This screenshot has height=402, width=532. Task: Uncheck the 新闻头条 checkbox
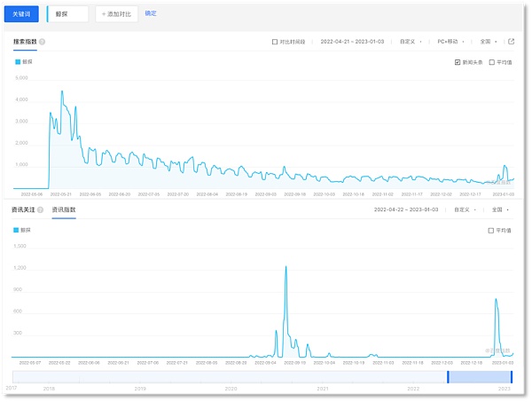tap(458, 62)
